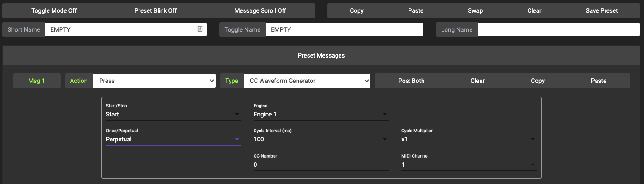Turn on Message Scroll
The width and height of the screenshot is (644, 184).
coord(260,10)
